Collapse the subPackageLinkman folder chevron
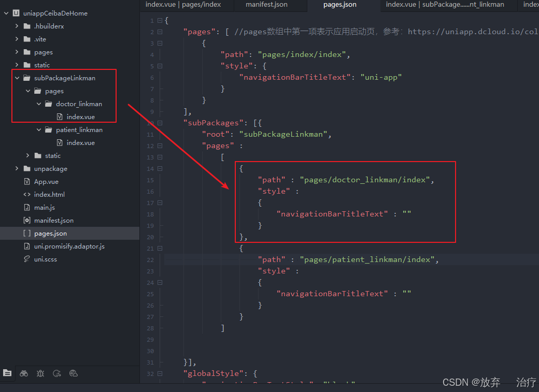Screen dimensions: 539x392 (17, 78)
